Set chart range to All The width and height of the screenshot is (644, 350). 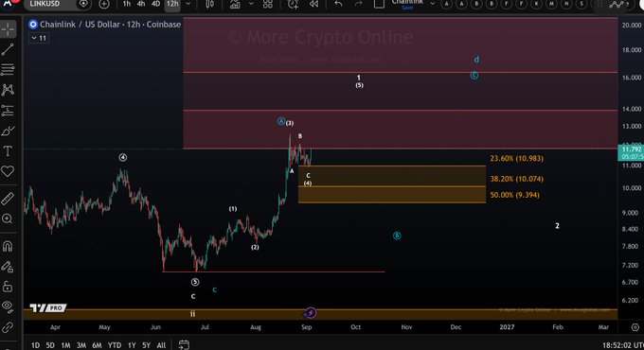coord(161,345)
